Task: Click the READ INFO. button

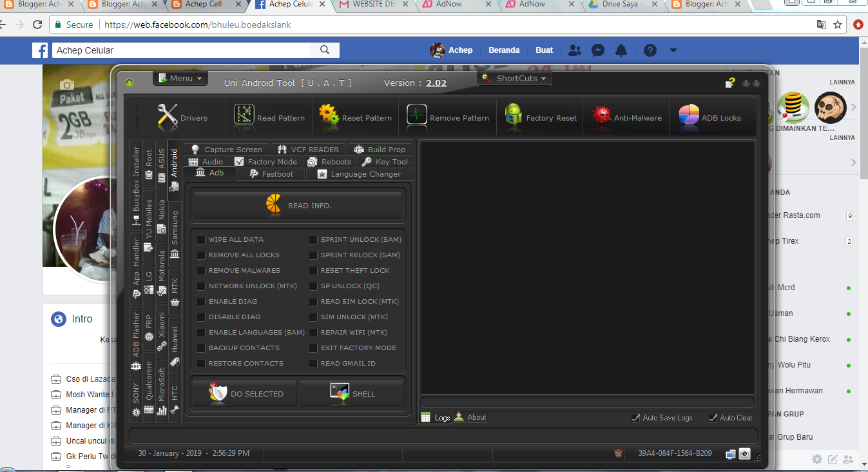Action: coord(298,206)
